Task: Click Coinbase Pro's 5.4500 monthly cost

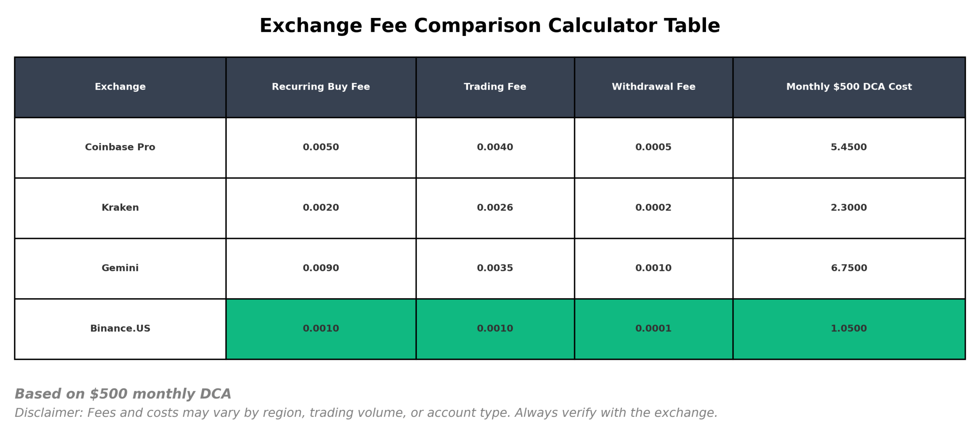Action: (x=849, y=147)
